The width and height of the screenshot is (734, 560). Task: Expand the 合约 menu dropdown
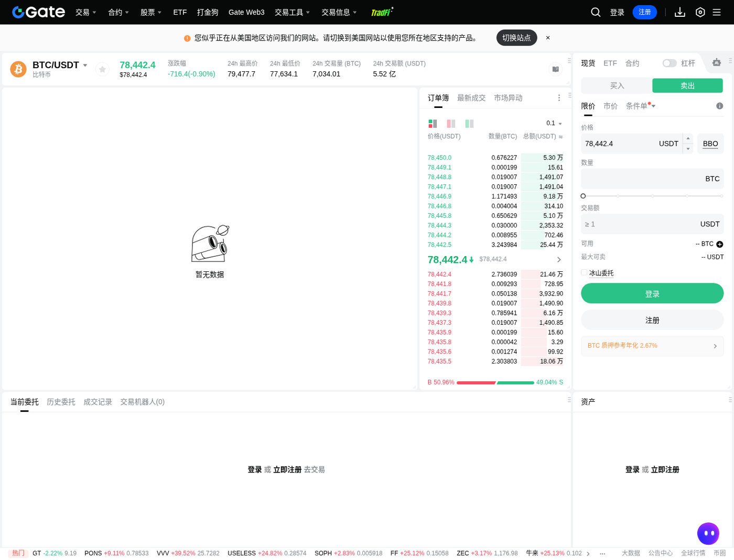118,12
